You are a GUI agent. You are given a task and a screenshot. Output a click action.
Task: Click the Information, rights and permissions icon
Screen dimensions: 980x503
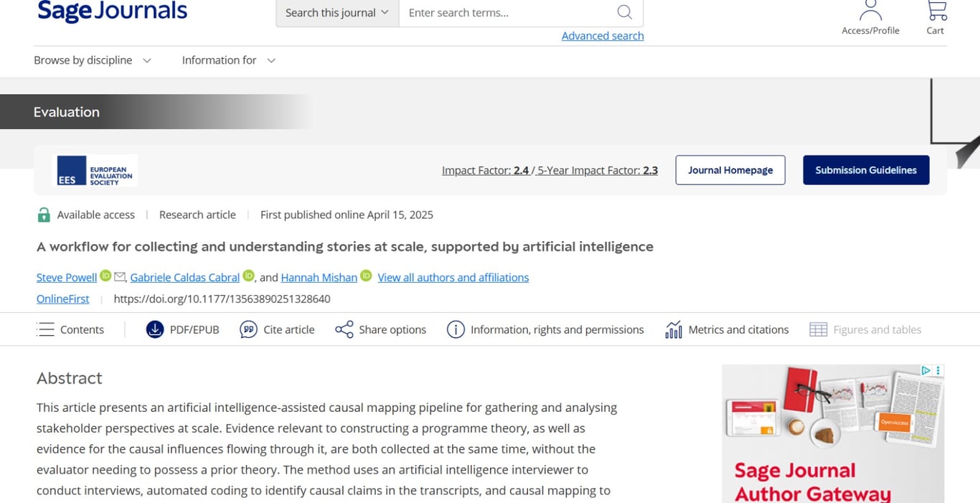[456, 329]
